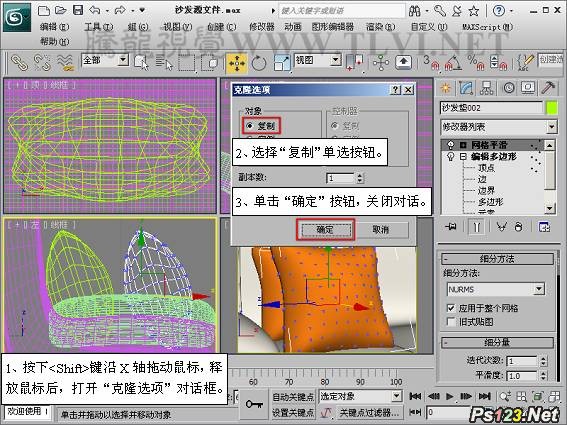
Task: Click the Use Pivot Point Center icon
Action: pyautogui.click(x=354, y=62)
